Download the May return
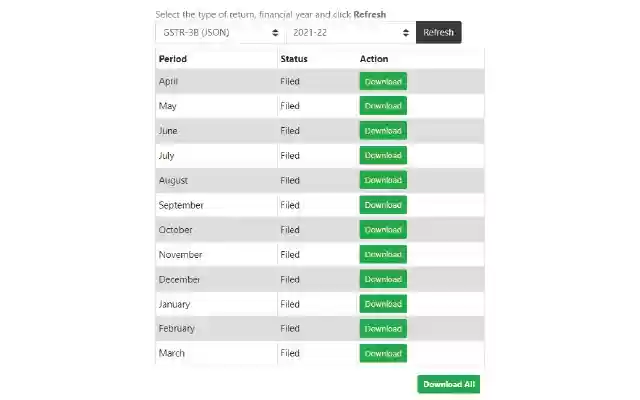Screen dimensions: 640x400 click(383, 106)
